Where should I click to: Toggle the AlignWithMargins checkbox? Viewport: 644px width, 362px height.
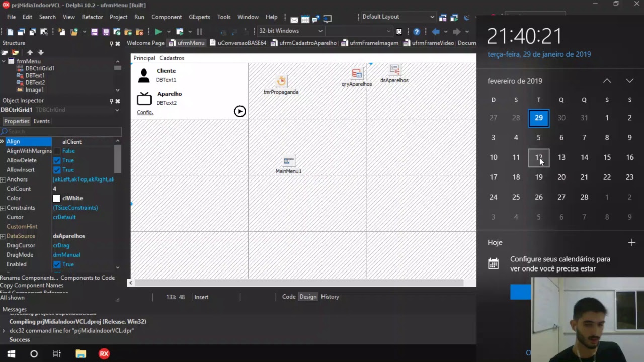[x=57, y=151]
